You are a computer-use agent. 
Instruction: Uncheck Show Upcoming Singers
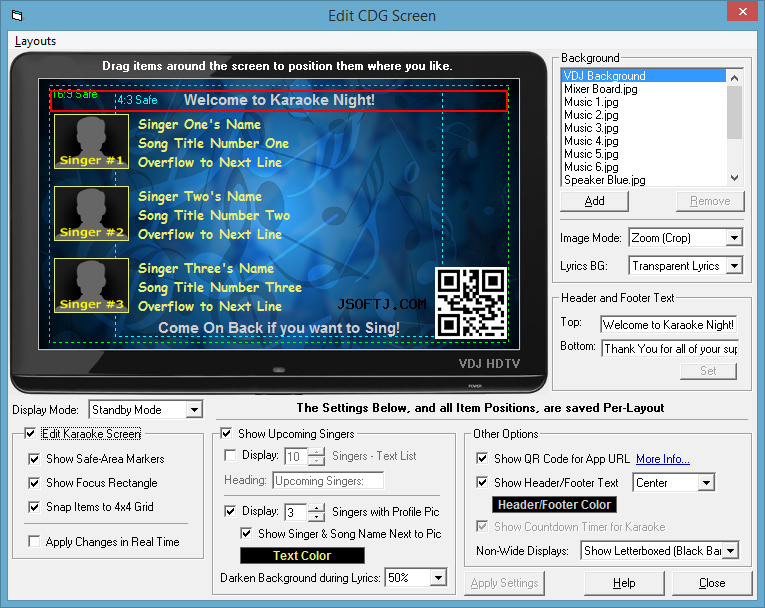pos(226,433)
